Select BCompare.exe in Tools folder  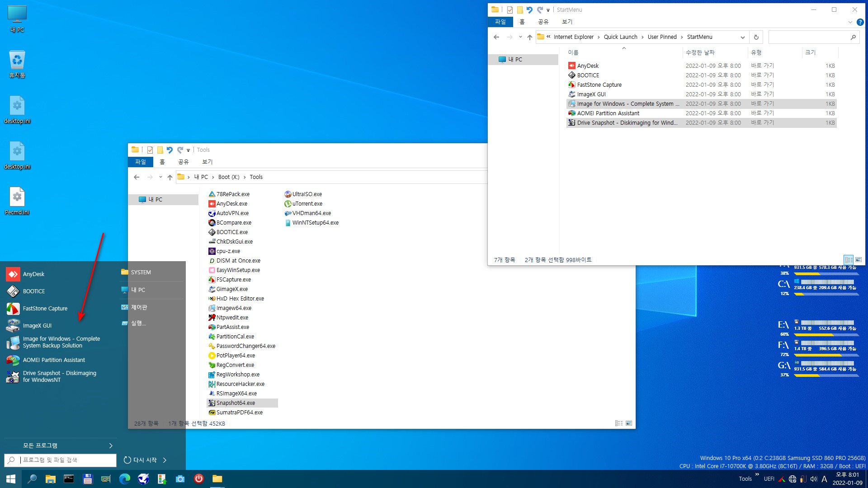tap(230, 223)
